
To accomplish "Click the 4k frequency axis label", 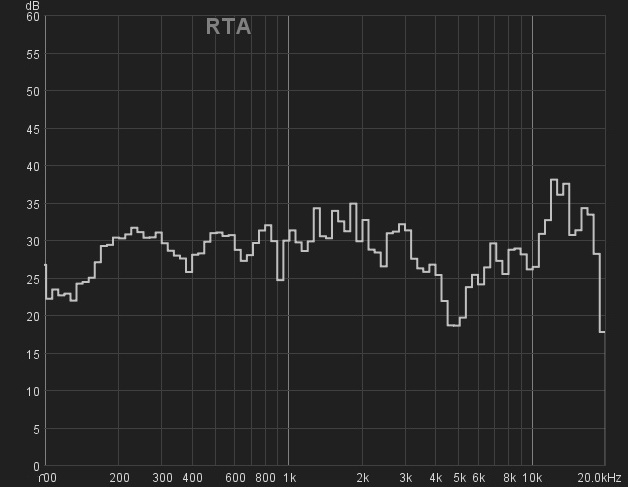I will tap(436, 478).
